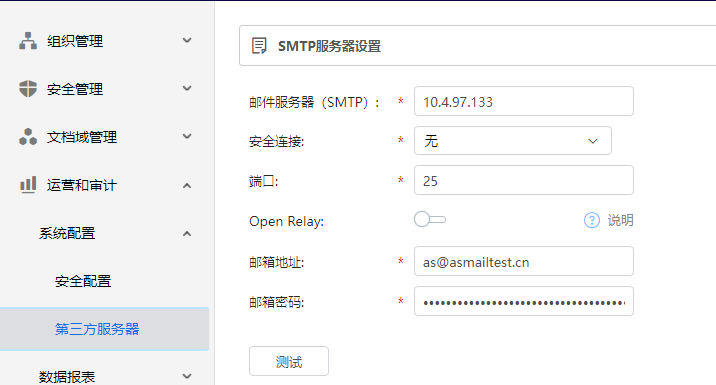Expand the 文档域管理 menu chevron
Screen dimensions: 716x385
pyautogui.click(x=187, y=136)
